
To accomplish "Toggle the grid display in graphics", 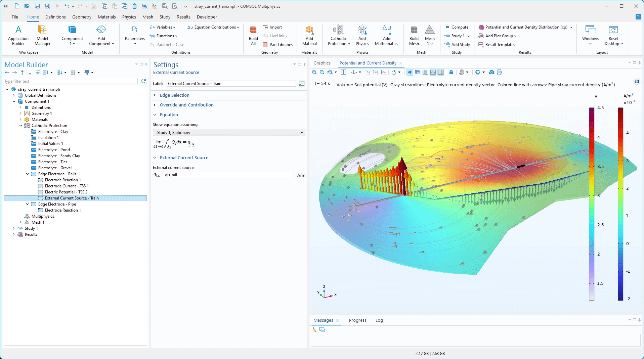I will (x=425, y=72).
